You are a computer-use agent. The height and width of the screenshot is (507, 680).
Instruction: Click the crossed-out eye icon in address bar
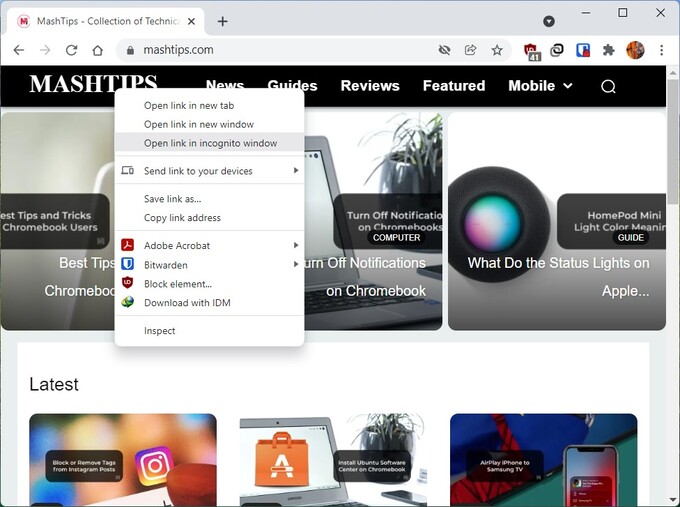click(444, 50)
